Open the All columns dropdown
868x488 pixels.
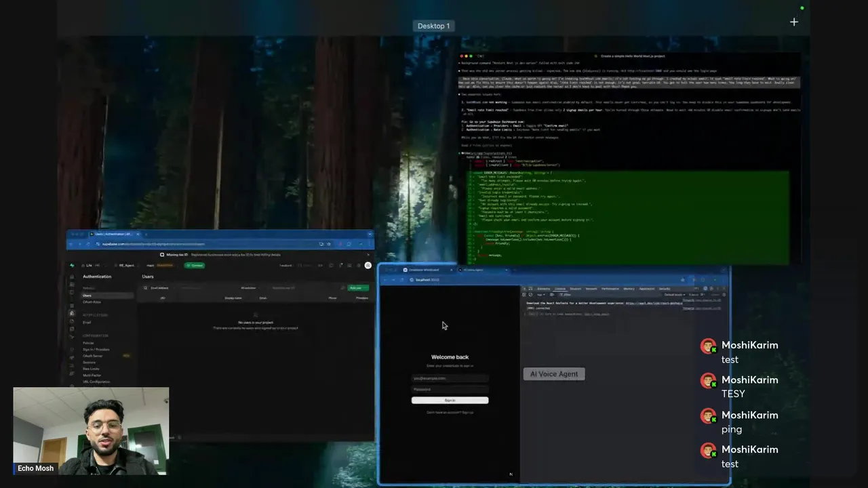click(249, 288)
